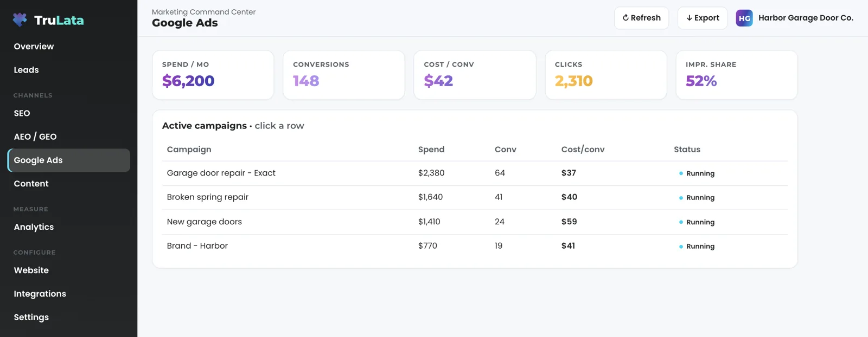
Task: Click the $2,380 spend value
Action: [x=431, y=173]
